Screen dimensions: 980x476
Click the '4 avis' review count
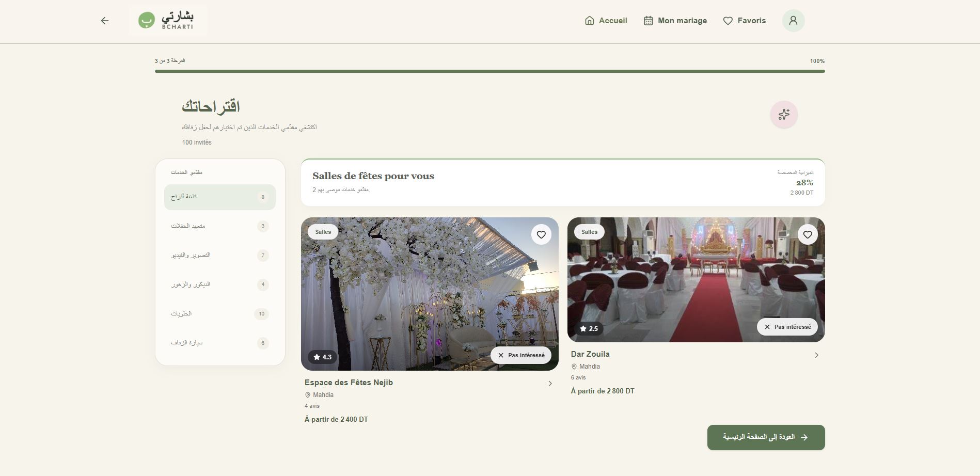(312, 406)
